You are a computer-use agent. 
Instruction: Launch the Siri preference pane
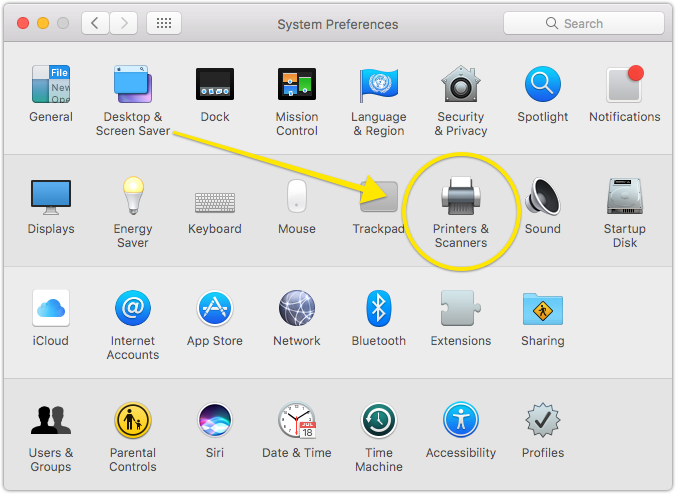click(215, 421)
